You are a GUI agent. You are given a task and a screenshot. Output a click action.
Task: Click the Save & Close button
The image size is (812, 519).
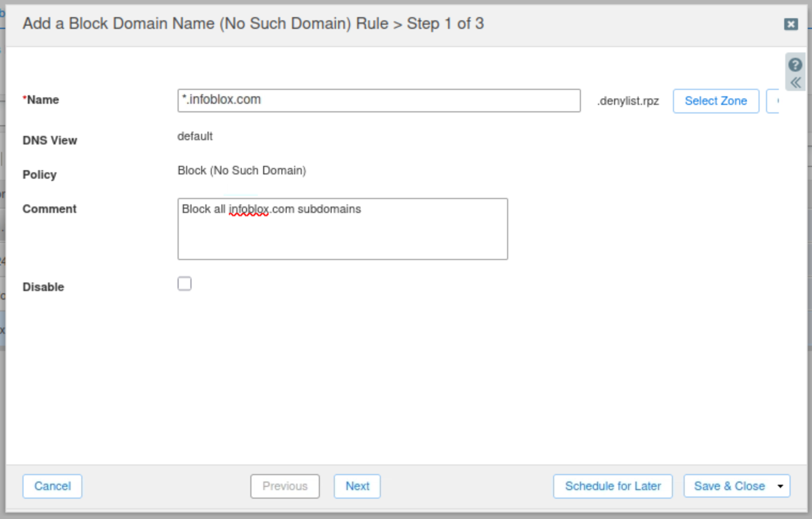click(729, 486)
